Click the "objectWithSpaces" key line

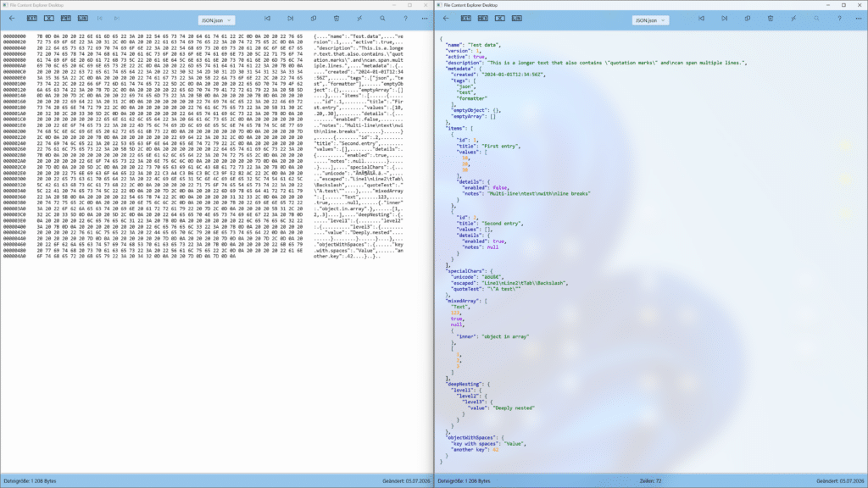[x=475, y=438]
